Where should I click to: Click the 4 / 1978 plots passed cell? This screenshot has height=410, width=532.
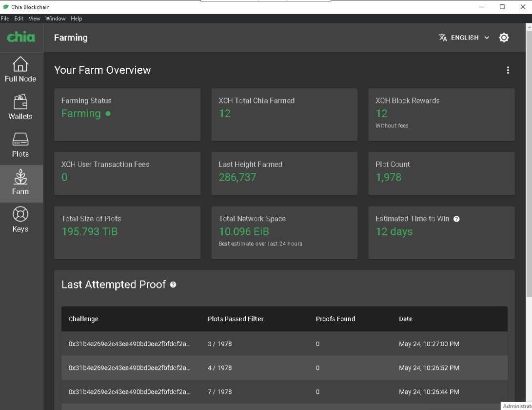(220, 368)
